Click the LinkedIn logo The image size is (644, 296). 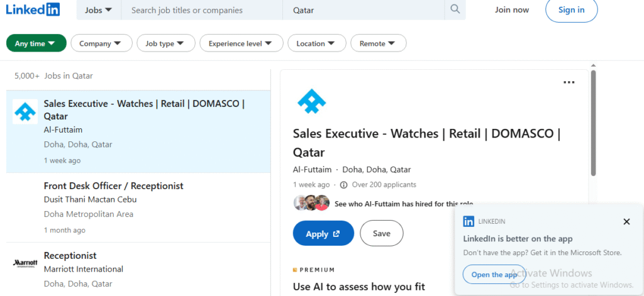coord(33,9)
